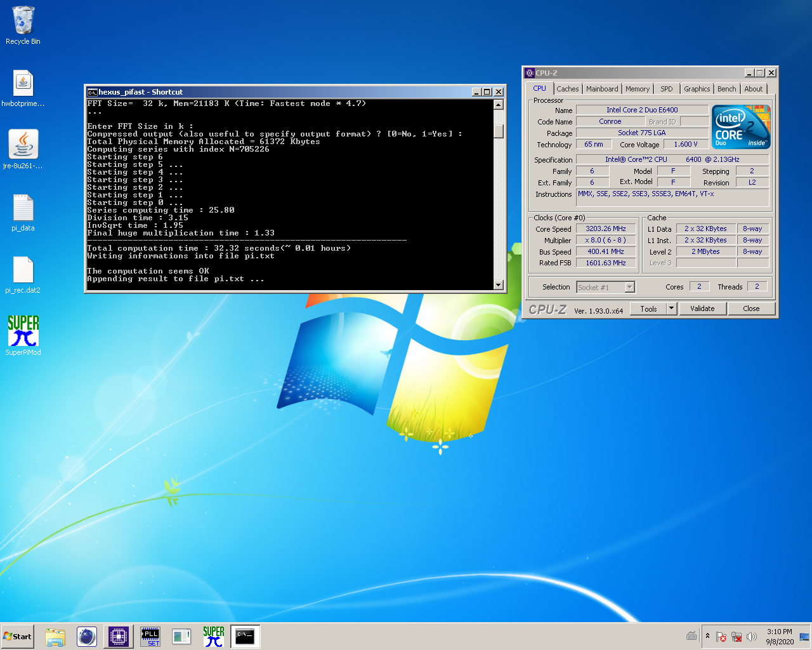The height and width of the screenshot is (650, 812).
Task: Click the taskbar clock showing 3:10 PM
Action: click(780, 637)
